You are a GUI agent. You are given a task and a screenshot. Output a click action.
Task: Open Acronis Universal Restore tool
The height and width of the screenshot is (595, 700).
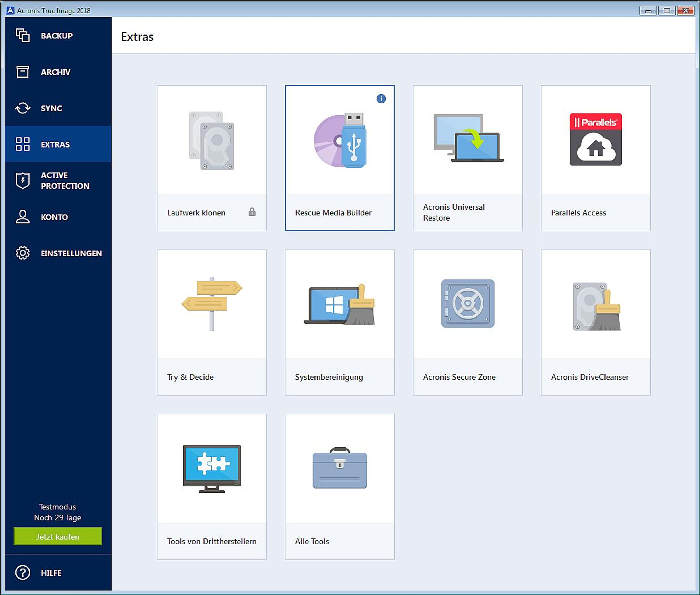468,158
